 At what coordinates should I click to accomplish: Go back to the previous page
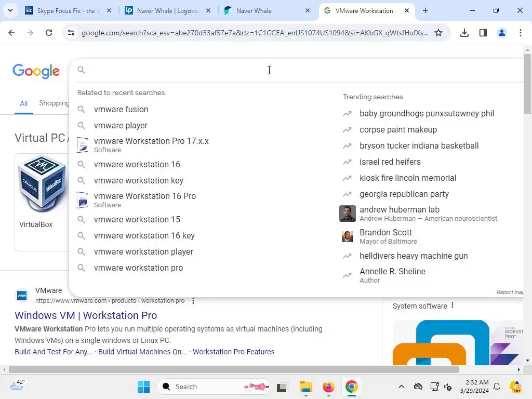(11, 33)
